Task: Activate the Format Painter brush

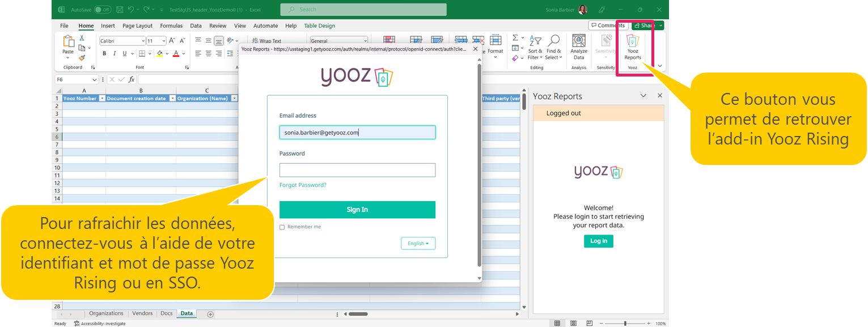Action: click(82, 57)
